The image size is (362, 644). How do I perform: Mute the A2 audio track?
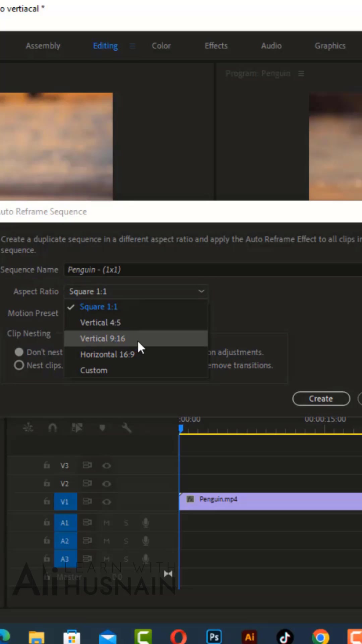(107, 541)
